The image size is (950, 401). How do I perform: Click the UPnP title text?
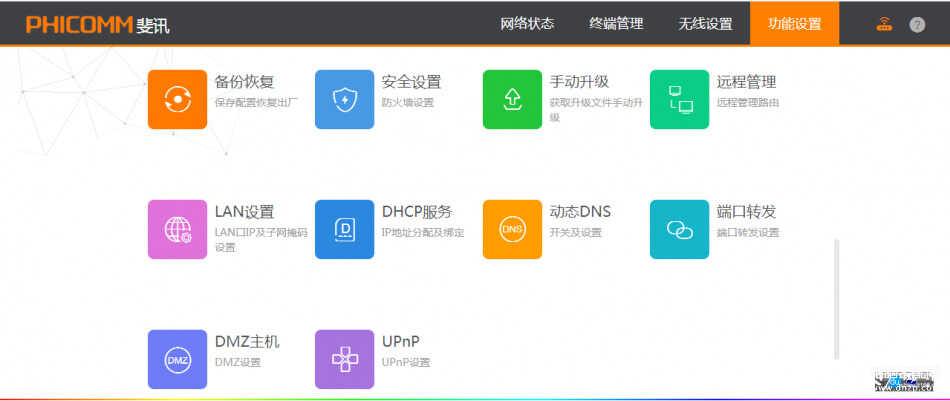[400, 342]
